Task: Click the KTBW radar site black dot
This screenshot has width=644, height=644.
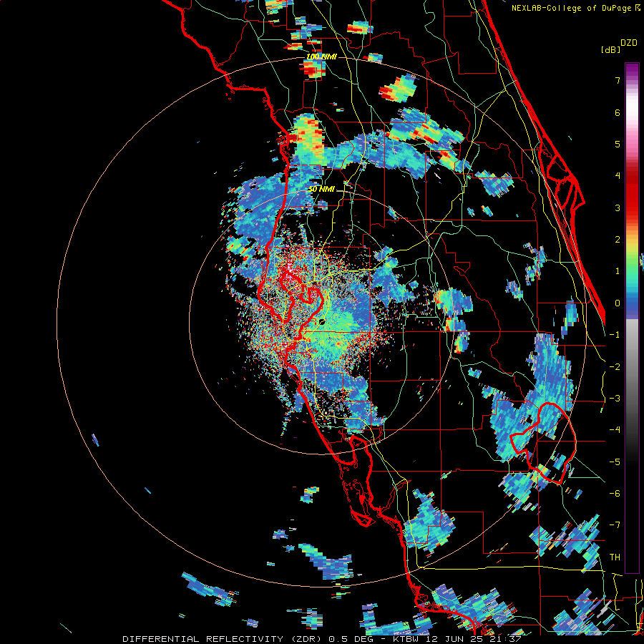Action: point(322,323)
